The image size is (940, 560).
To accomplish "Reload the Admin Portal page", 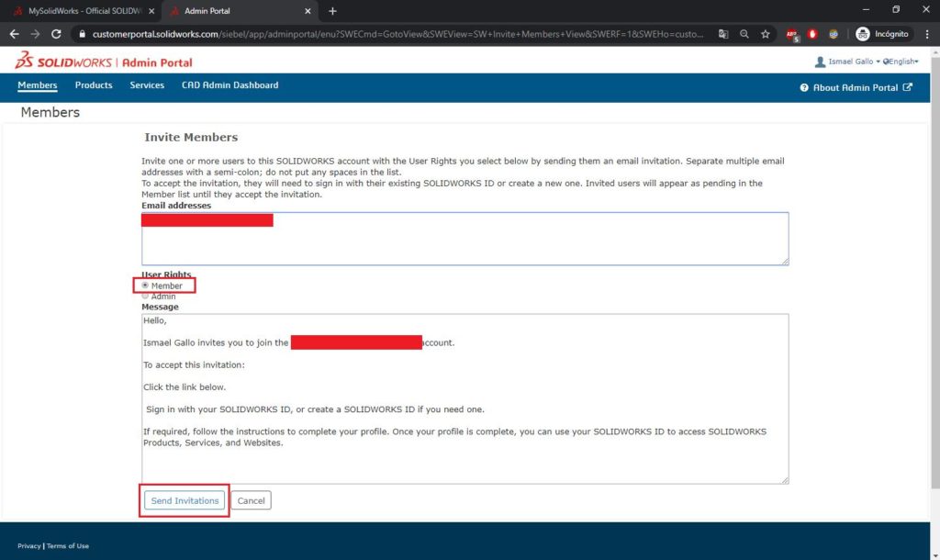I will pos(56,34).
